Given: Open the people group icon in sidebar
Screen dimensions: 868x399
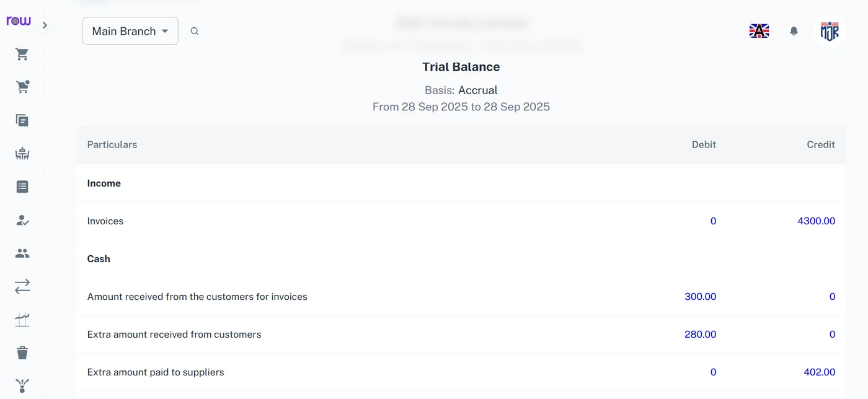Looking at the screenshot, I should click(22, 253).
